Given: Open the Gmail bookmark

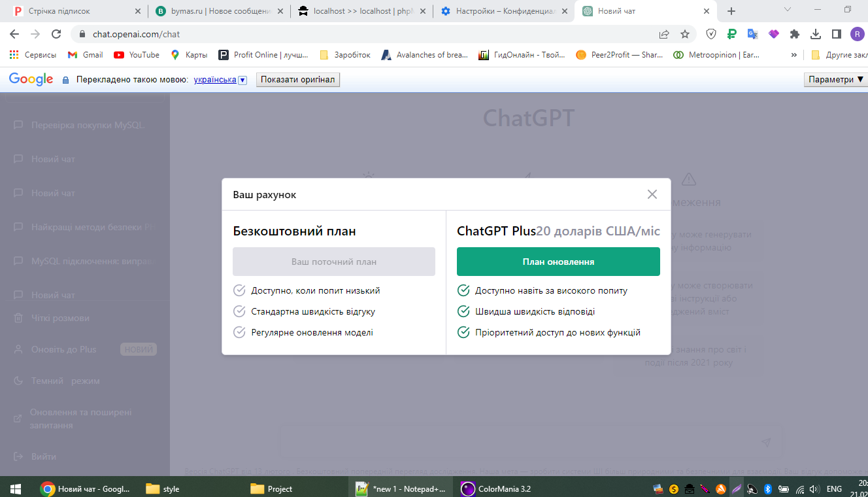Looking at the screenshot, I should [86, 55].
